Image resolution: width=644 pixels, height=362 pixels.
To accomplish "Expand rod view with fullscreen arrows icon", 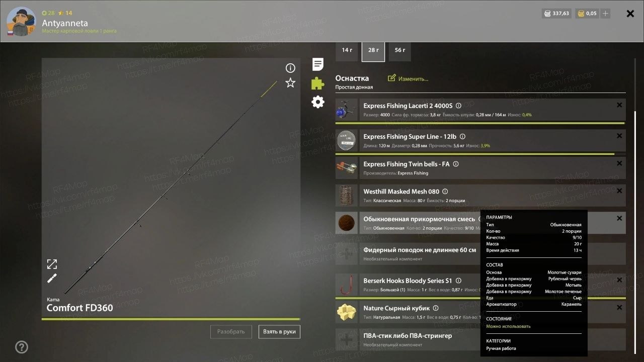I will 52,264.
